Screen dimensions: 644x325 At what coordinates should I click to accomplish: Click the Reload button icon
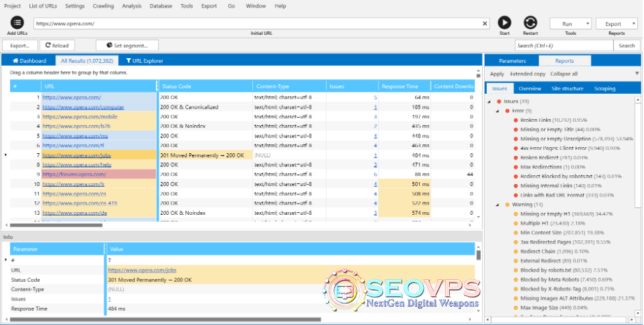point(48,45)
